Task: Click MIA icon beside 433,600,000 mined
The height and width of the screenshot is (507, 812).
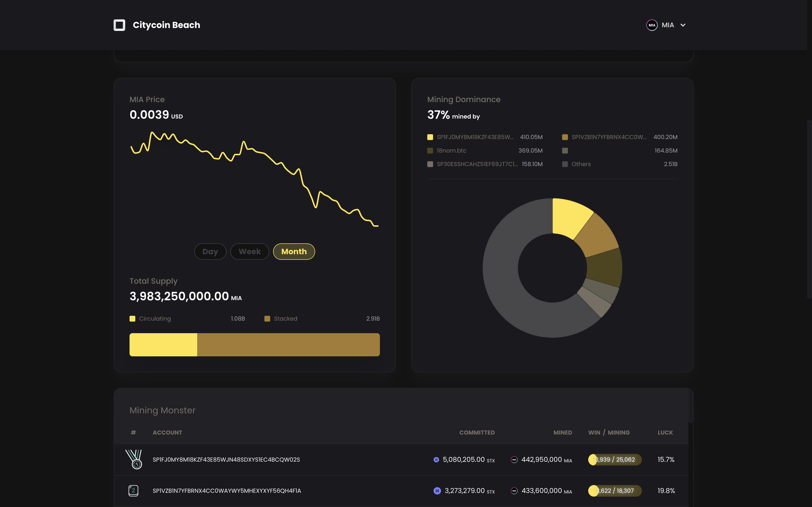Action: click(x=514, y=491)
